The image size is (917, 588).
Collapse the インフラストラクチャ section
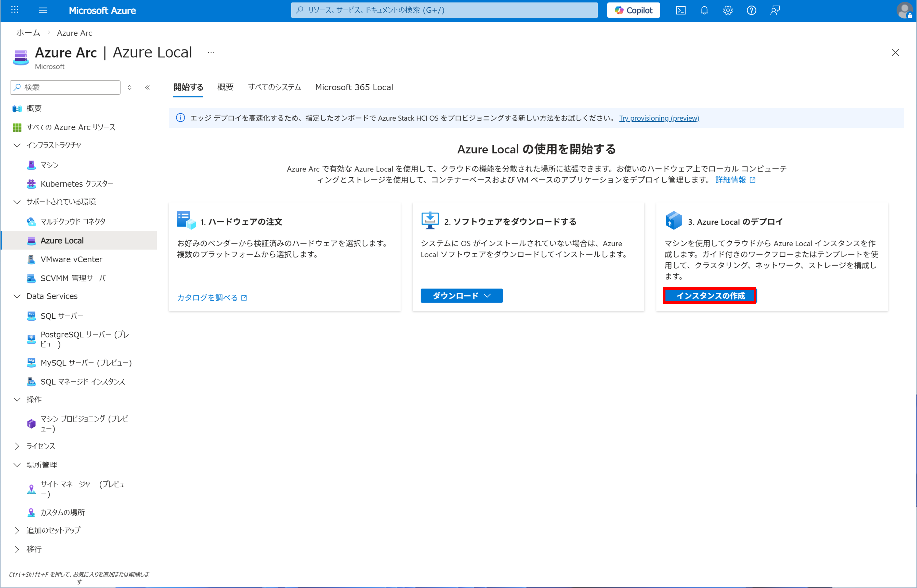[x=17, y=145]
